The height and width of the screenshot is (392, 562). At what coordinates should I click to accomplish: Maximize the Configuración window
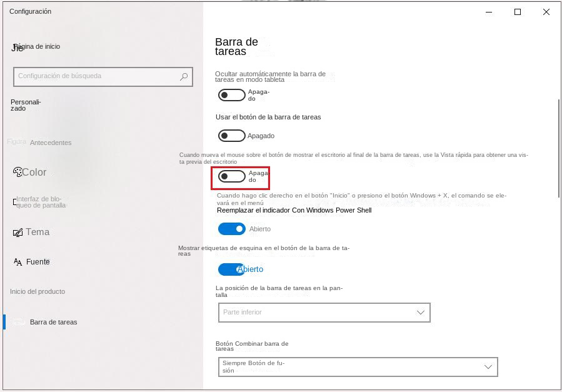[x=518, y=12]
